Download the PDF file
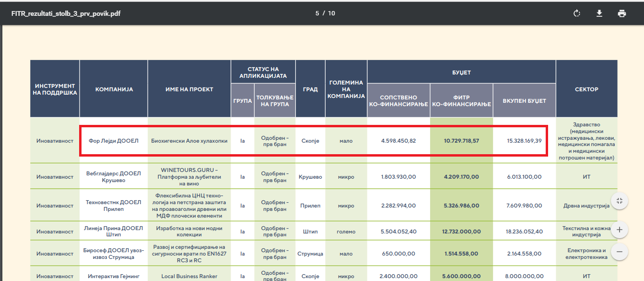644x281 pixels. [599, 13]
